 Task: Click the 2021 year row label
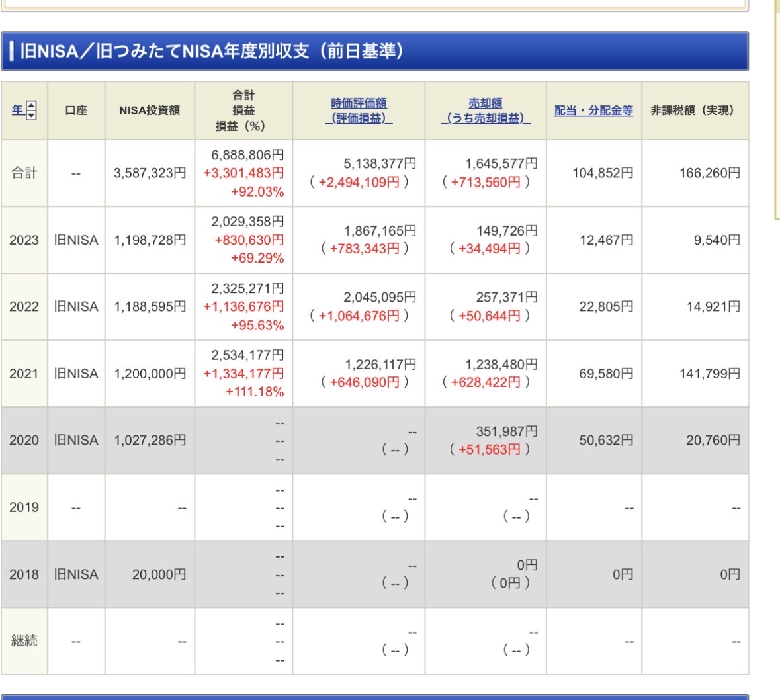pyautogui.click(x=24, y=374)
